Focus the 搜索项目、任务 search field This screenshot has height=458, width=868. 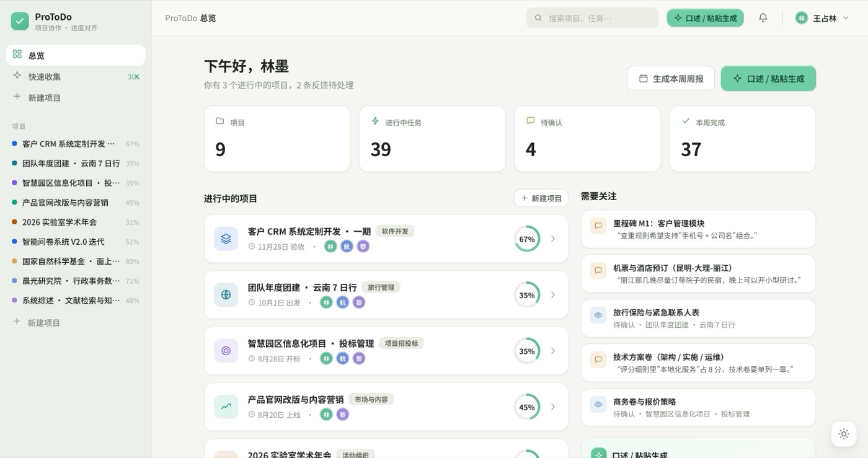[x=592, y=18]
